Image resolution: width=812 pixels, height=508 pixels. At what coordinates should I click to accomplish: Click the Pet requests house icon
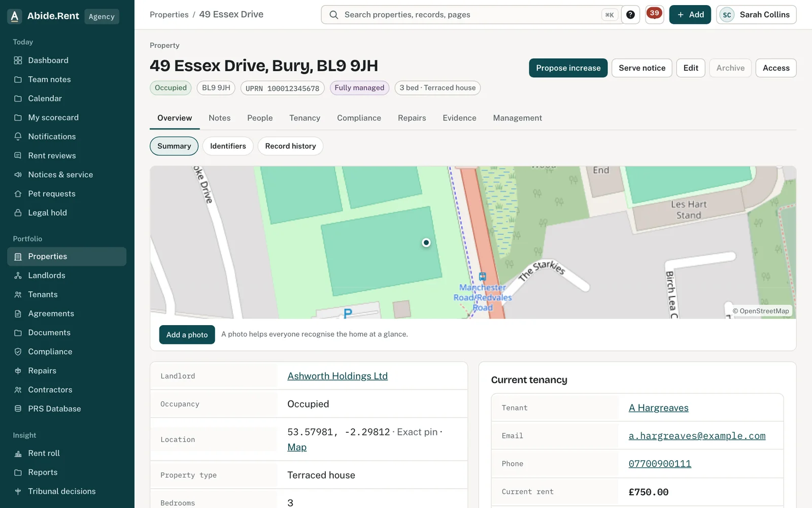(18, 194)
